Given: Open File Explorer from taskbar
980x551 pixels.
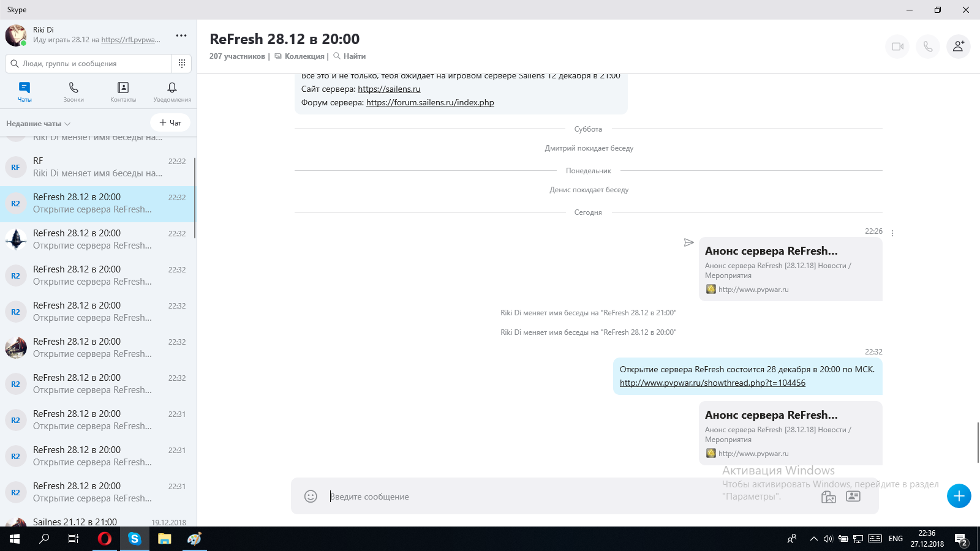Looking at the screenshot, I should pyautogui.click(x=164, y=539).
